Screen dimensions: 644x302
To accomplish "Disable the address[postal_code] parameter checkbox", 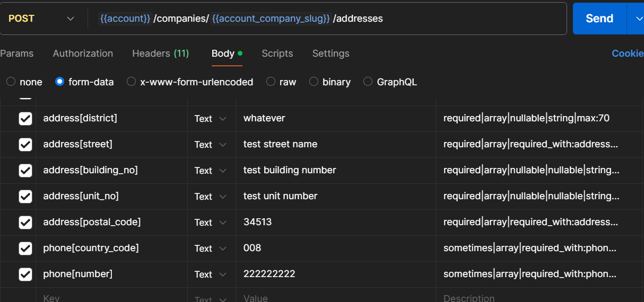I will point(25,223).
